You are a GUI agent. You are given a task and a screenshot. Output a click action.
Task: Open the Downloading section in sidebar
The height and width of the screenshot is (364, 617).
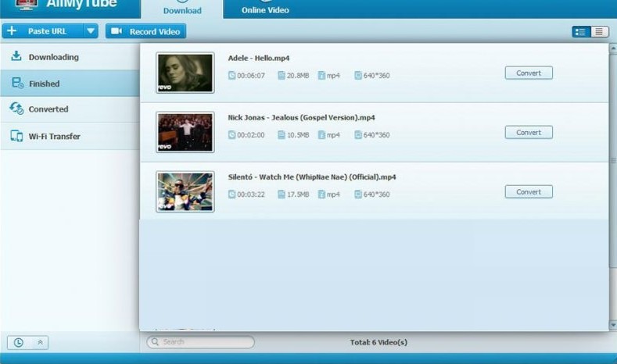pyautogui.click(x=70, y=57)
